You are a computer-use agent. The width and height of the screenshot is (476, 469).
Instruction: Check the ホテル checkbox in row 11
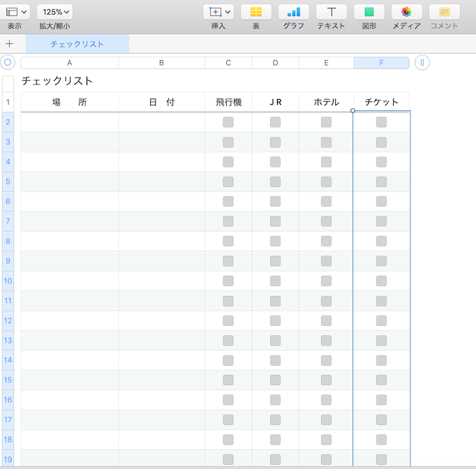point(327,301)
